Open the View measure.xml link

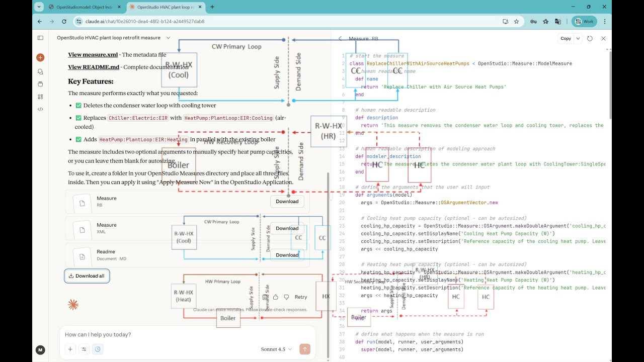tap(93, 55)
